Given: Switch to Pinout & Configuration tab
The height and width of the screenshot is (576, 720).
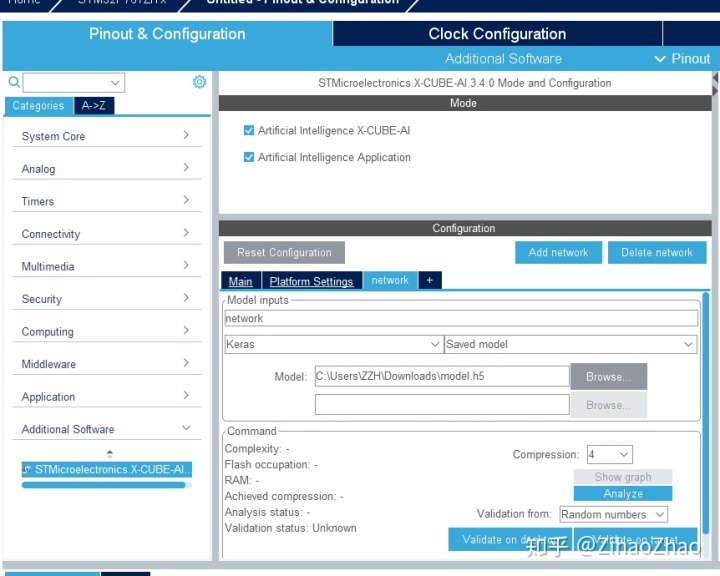Looking at the screenshot, I should [167, 34].
